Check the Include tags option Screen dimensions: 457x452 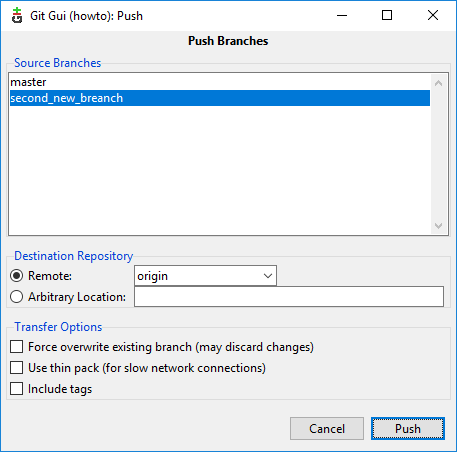click(x=16, y=389)
